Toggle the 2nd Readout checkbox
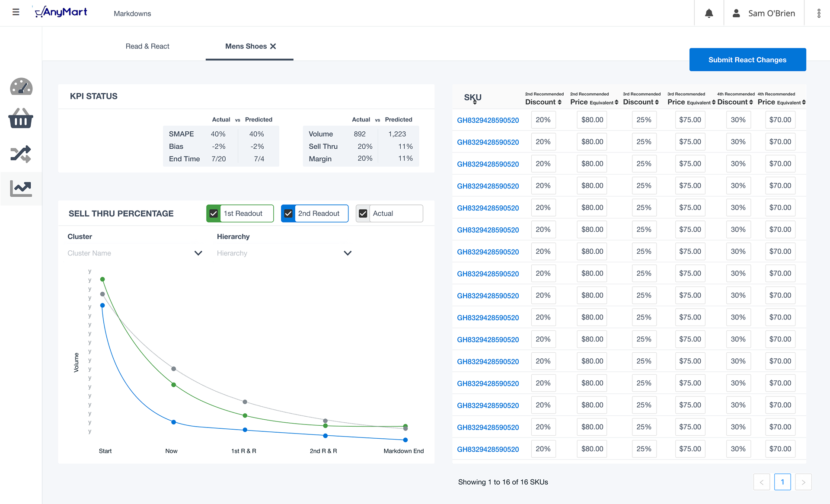The image size is (830, 504). (x=288, y=214)
